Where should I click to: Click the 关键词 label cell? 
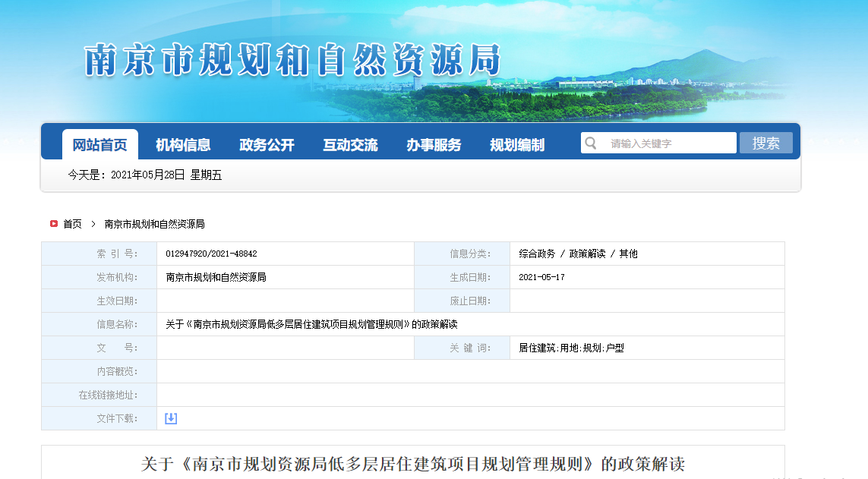point(462,348)
